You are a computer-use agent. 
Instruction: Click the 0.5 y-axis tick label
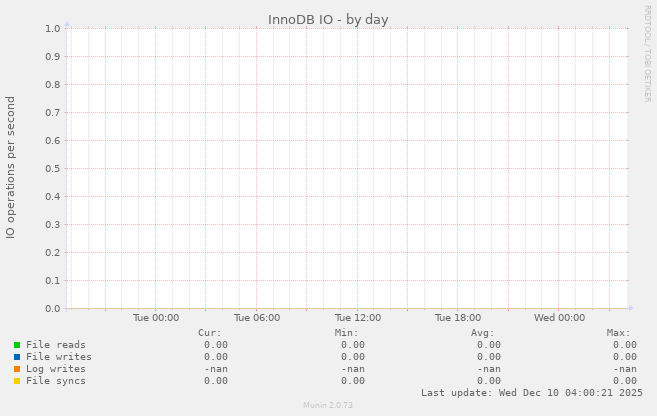53,168
